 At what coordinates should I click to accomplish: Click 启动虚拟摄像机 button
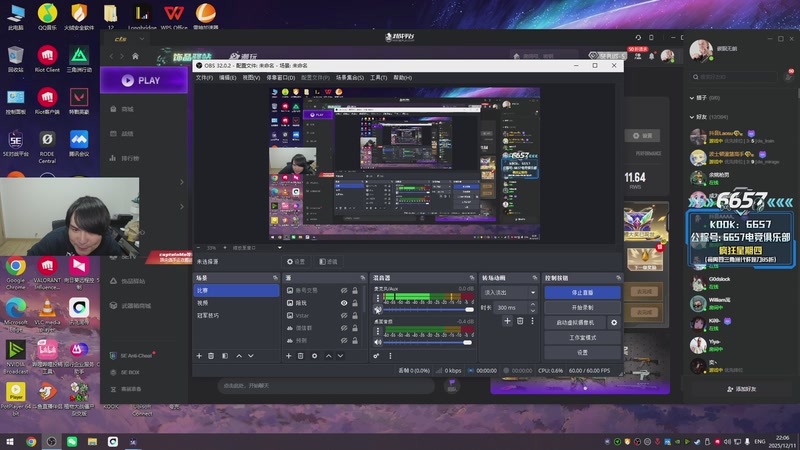pyautogui.click(x=575, y=322)
